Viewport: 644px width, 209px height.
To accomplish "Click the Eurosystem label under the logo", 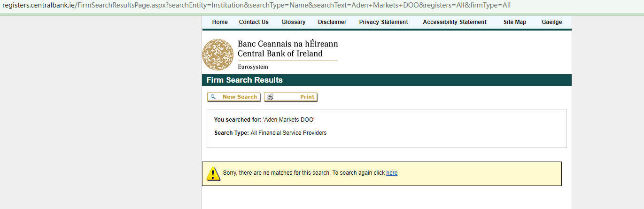I will click(253, 67).
